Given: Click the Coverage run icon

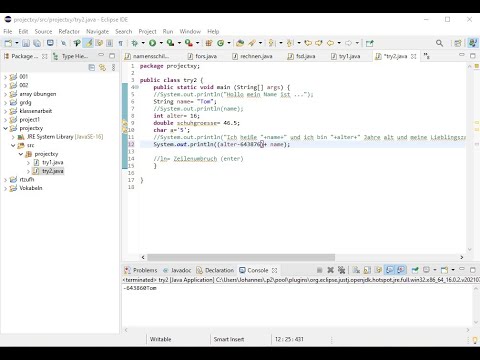Looking at the screenshot, I should (170, 43).
